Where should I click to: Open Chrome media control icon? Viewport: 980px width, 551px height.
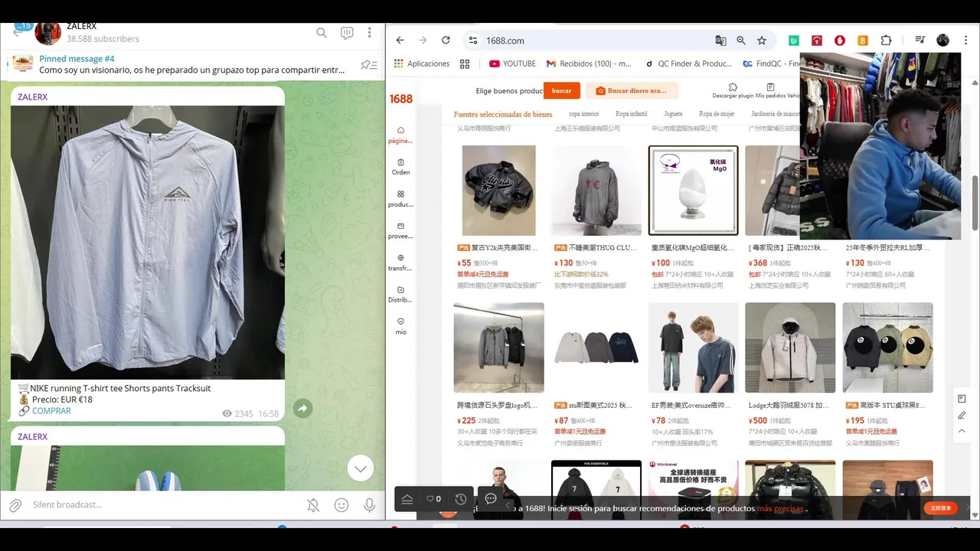[x=920, y=41]
